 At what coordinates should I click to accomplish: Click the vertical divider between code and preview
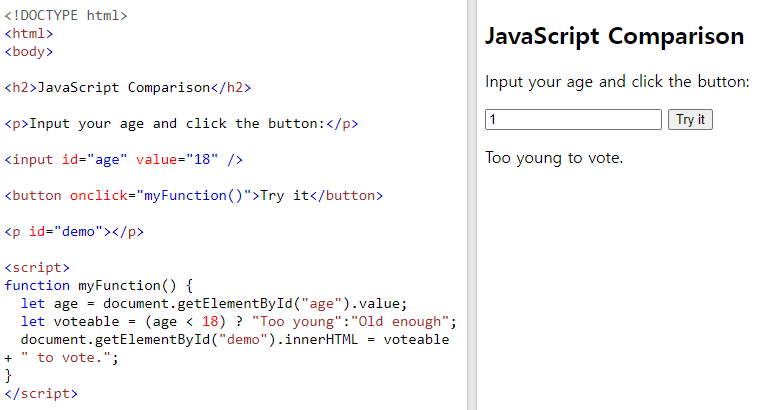[x=472, y=205]
